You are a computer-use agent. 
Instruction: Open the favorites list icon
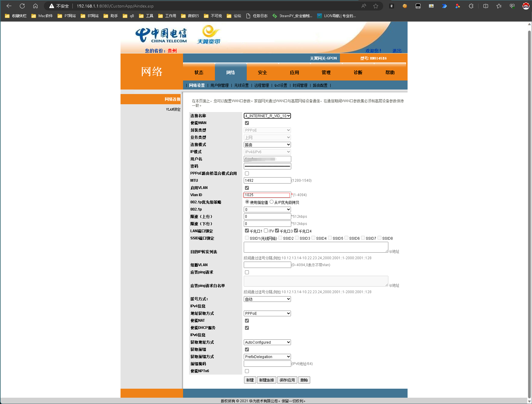click(499, 6)
